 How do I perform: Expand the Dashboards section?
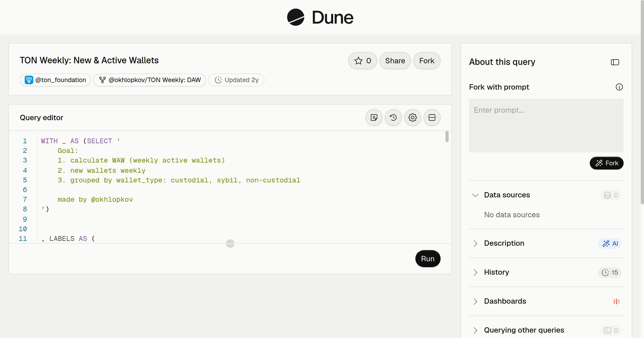pos(475,301)
